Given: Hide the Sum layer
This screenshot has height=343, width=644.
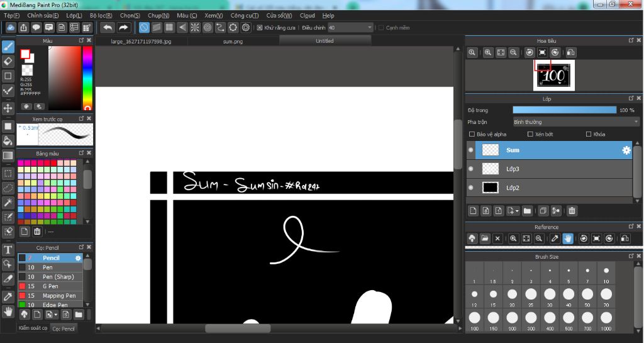Looking at the screenshot, I should point(470,150).
